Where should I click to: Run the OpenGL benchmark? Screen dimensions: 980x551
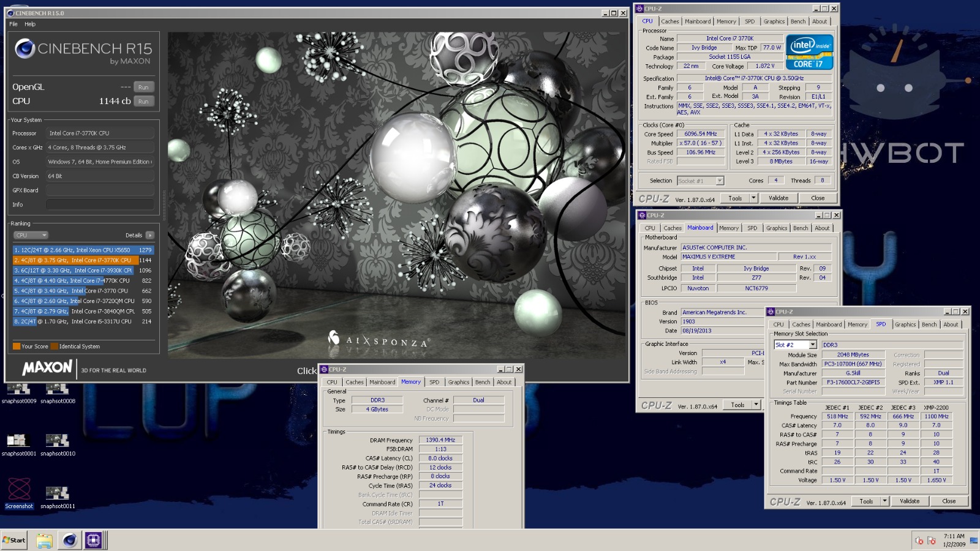(x=143, y=87)
